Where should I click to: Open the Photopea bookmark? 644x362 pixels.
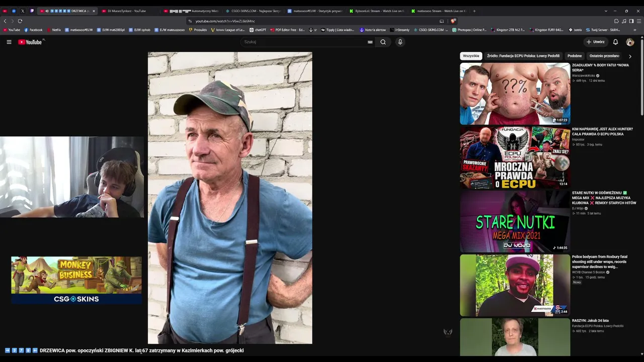469,30
